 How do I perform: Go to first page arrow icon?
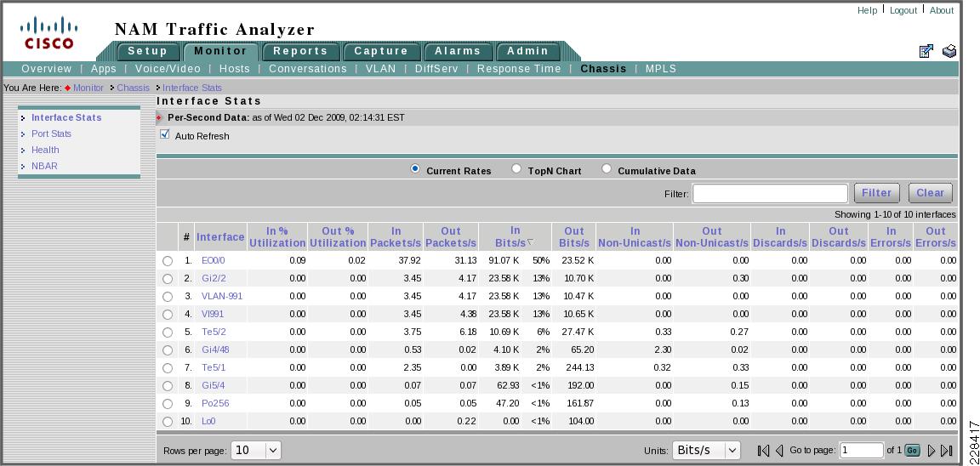pyautogui.click(x=763, y=451)
